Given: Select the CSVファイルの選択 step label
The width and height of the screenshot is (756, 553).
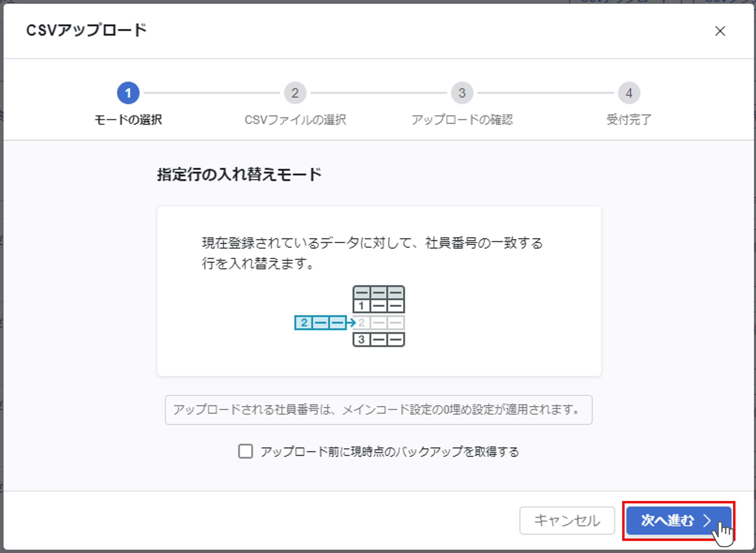Looking at the screenshot, I should pyautogui.click(x=295, y=120).
